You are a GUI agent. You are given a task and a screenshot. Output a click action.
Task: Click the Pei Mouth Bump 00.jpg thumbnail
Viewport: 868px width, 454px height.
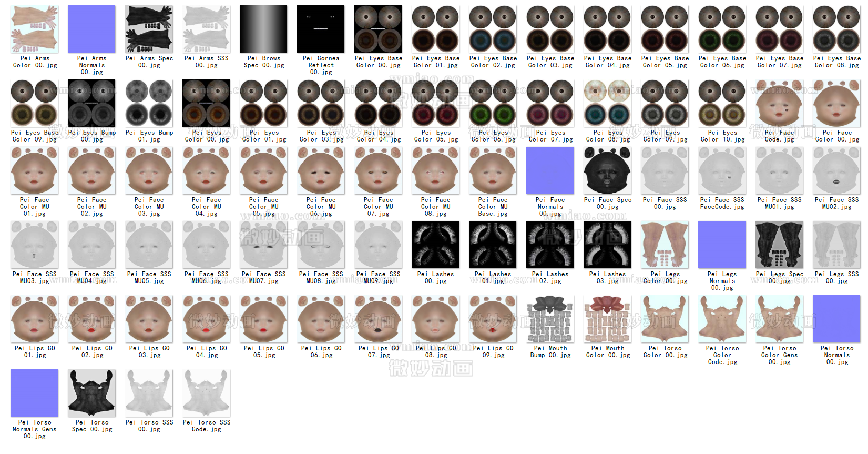(x=550, y=319)
